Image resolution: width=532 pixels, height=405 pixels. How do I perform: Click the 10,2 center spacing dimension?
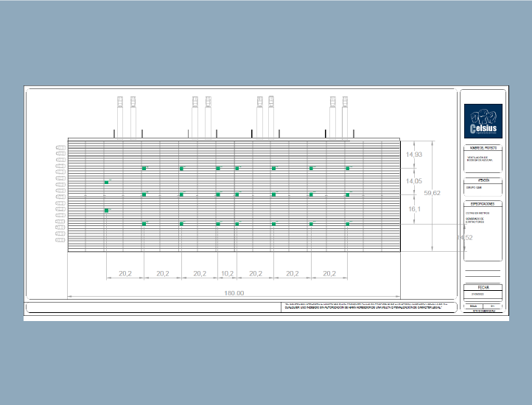tap(227, 273)
